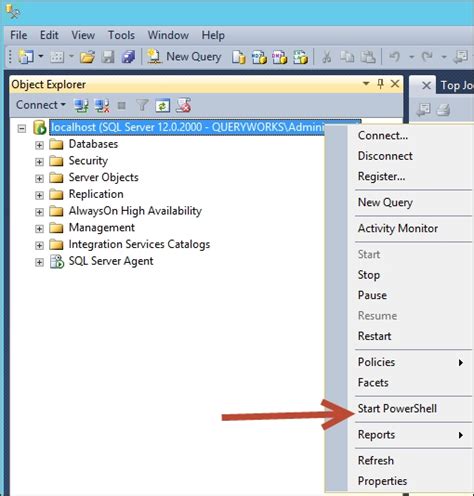Open the Policies submenu
Image resolution: width=474 pixels, height=496 pixels.
point(410,362)
